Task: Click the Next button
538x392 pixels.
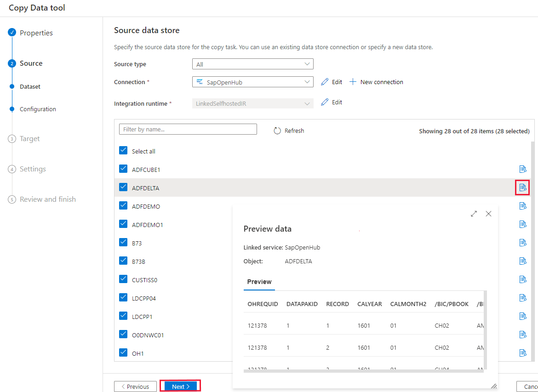Action: 180,386
